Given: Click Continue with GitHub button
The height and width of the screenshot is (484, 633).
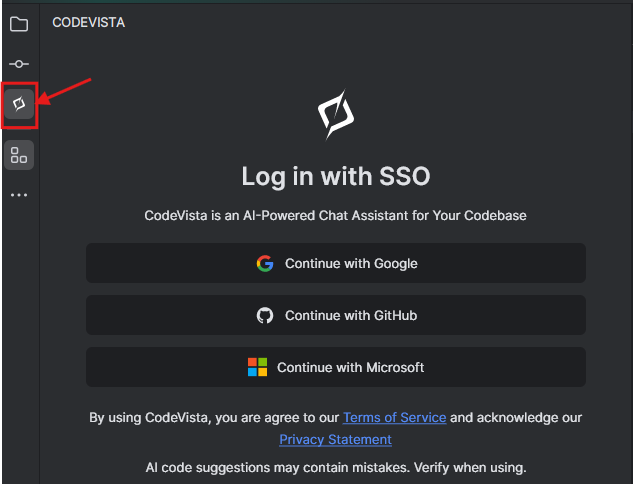Looking at the screenshot, I should (336, 315).
